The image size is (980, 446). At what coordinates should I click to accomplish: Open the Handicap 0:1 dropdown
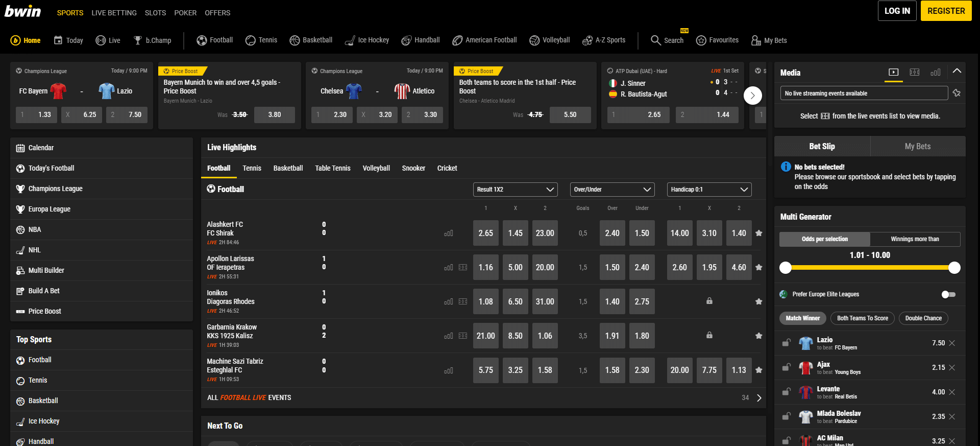(x=709, y=190)
